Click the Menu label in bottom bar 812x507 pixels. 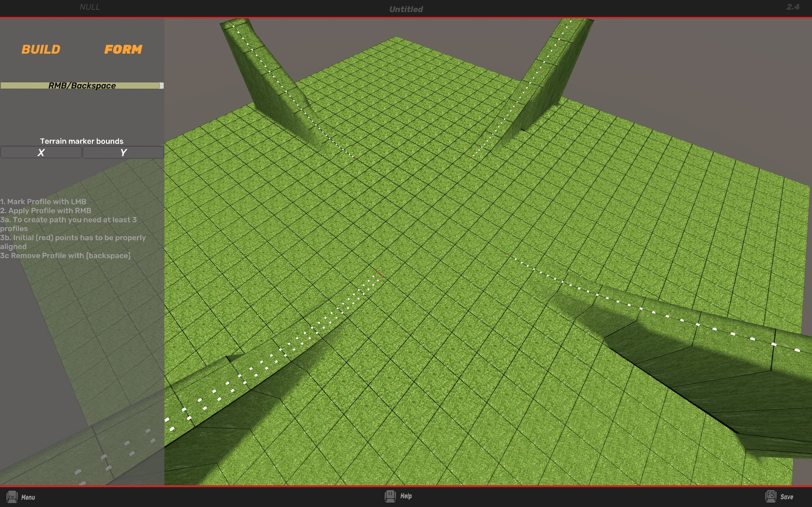point(28,497)
